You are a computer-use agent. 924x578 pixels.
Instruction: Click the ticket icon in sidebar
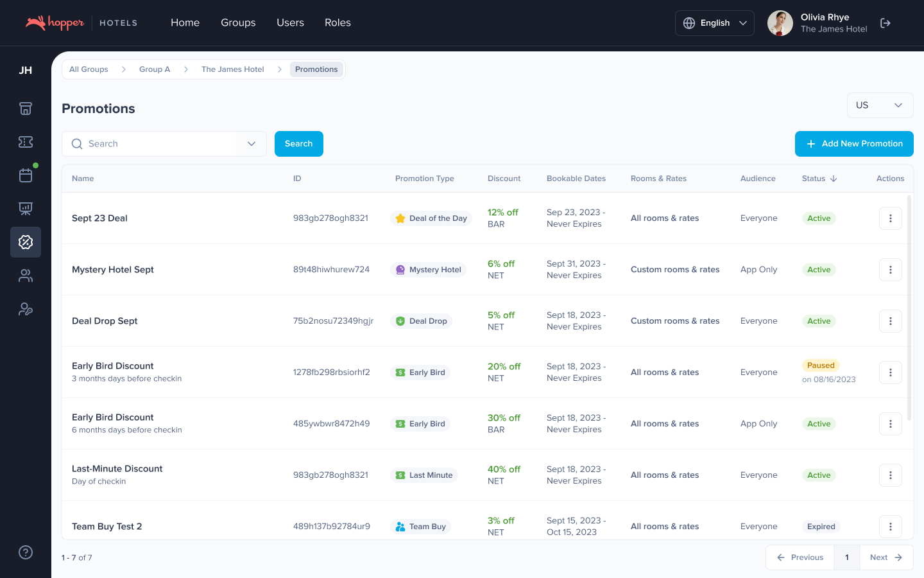(26, 142)
